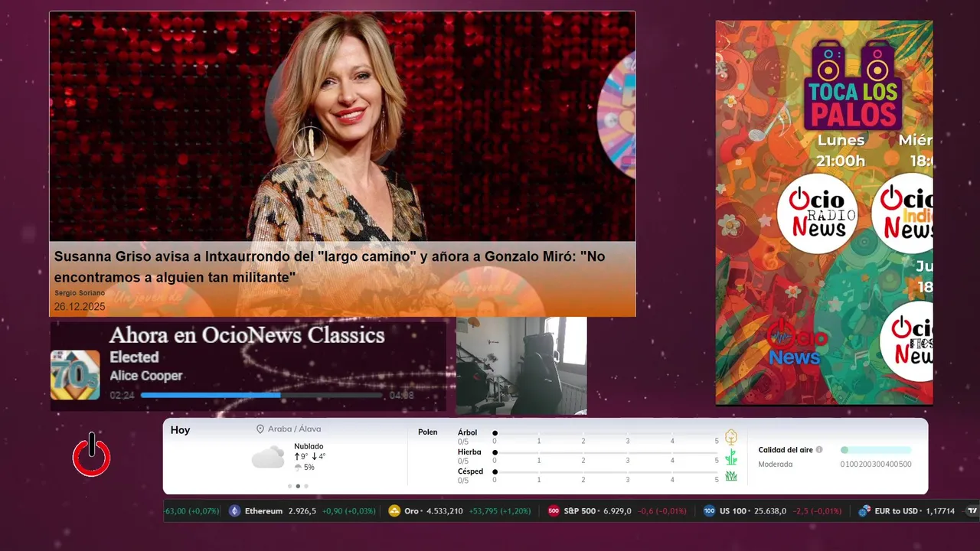The height and width of the screenshot is (551, 980).
Task: Select the second weather carousel dot
Action: point(298,486)
